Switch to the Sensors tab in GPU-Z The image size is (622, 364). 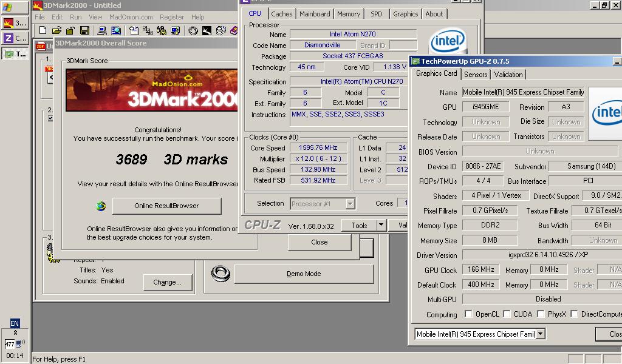476,75
